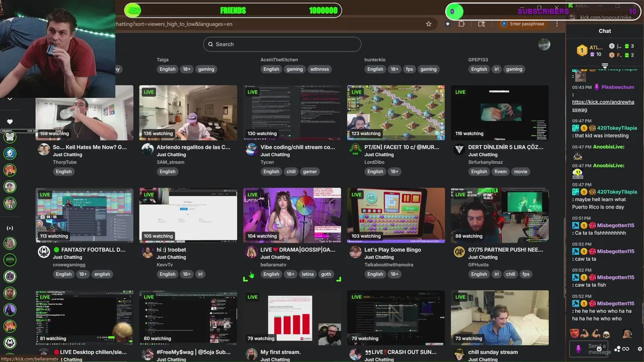Viewport: 644px width, 362px height.
Task: Click the search input field
Action: click(x=282, y=44)
